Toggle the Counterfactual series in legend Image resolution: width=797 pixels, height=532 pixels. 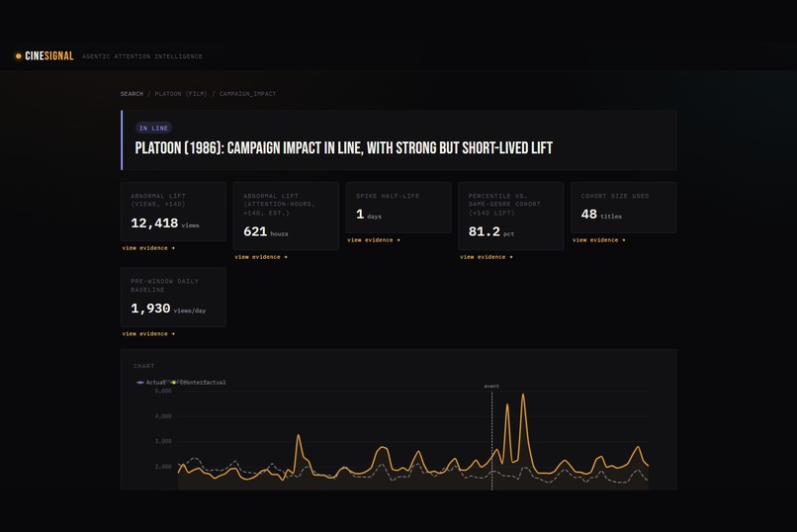point(199,382)
